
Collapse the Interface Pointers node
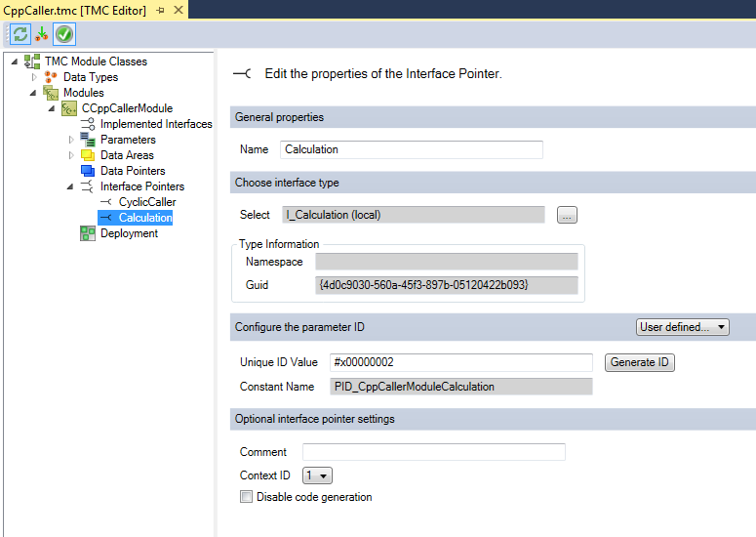pos(70,186)
